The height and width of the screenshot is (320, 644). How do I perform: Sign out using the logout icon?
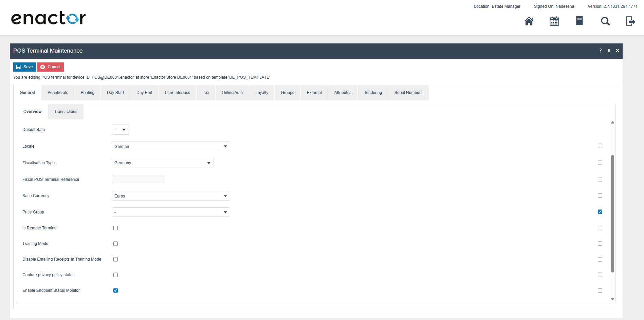630,21
